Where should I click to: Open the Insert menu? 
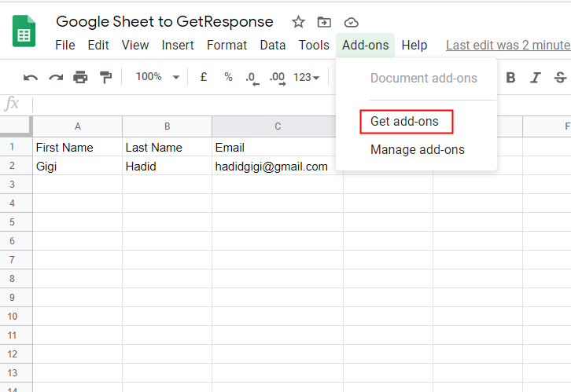(178, 45)
